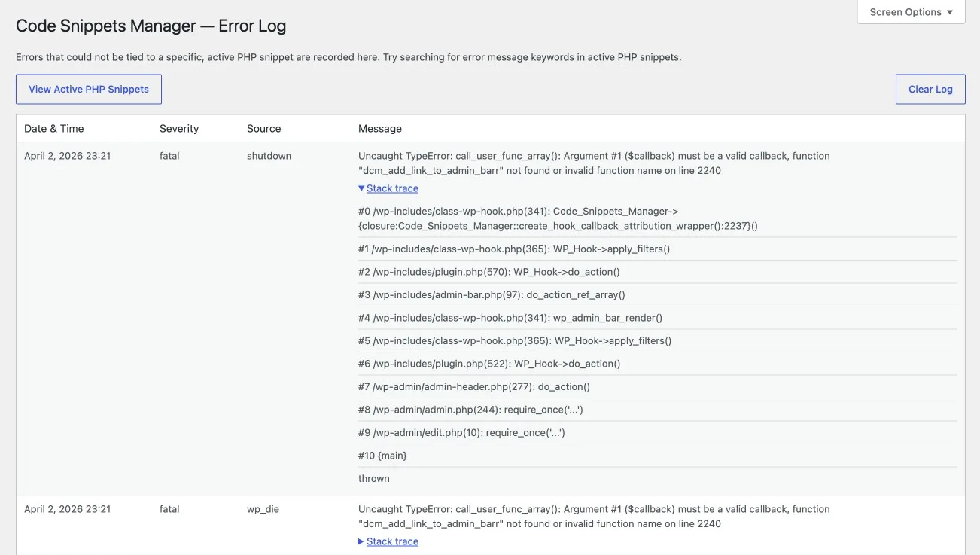The image size is (980, 555).
Task: Click the "wp_die" source cell
Action: (263, 509)
